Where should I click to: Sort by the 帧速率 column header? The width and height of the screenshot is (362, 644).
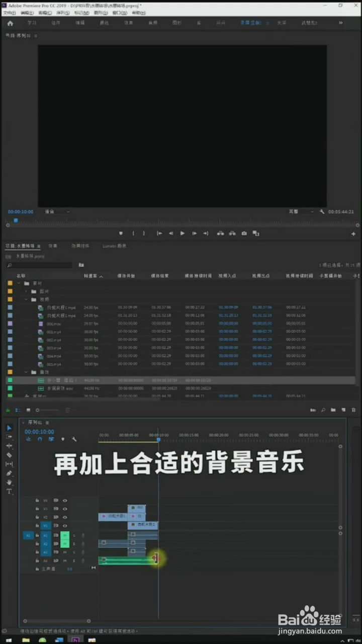click(x=90, y=276)
